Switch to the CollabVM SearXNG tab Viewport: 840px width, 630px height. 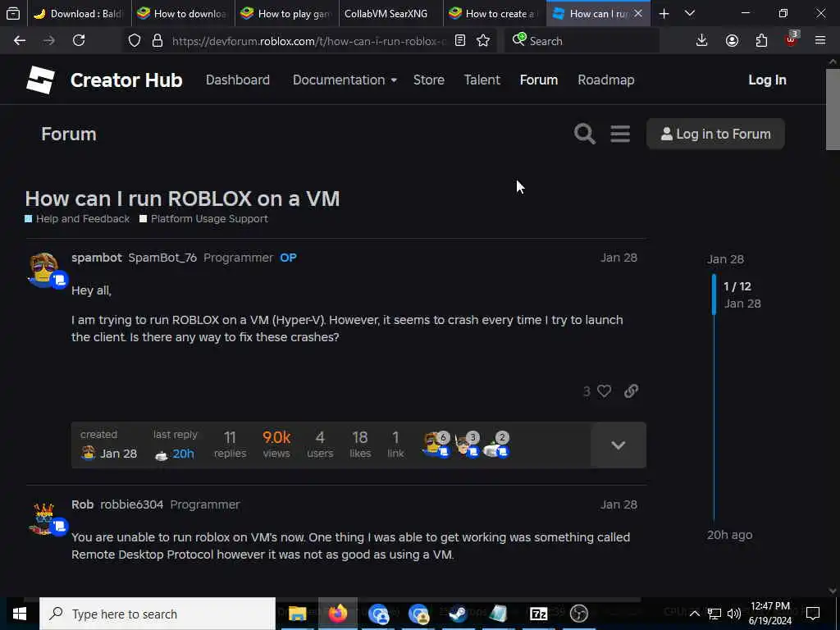pyautogui.click(x=391, y=14)
